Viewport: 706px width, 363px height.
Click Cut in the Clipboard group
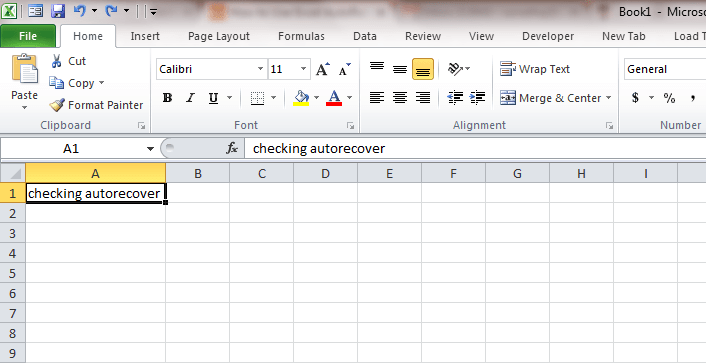68,61
